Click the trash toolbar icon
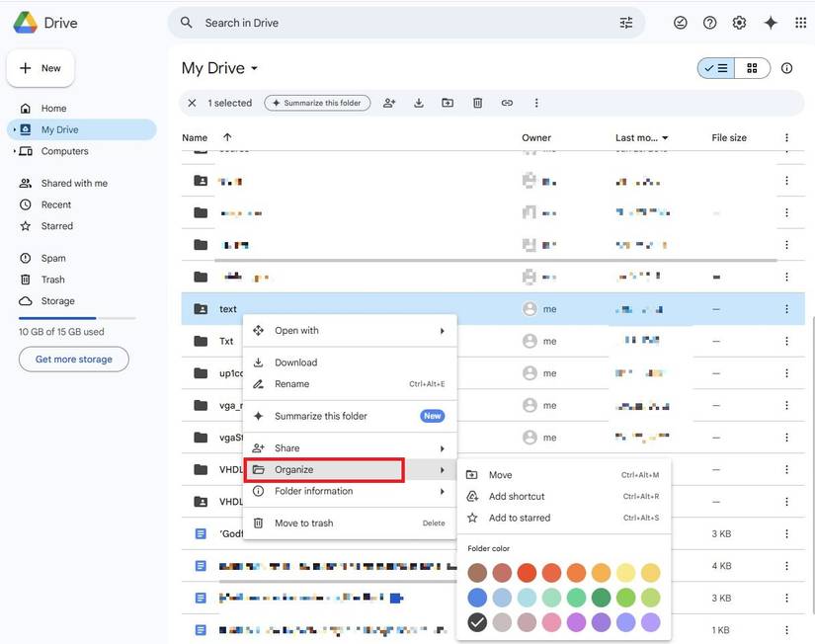 [x=477, y=103]
